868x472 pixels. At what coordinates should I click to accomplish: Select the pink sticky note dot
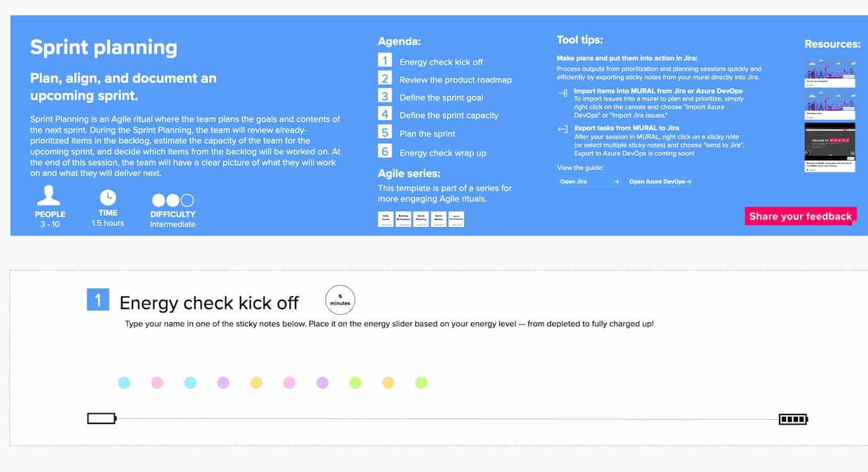tap(157, 382)
